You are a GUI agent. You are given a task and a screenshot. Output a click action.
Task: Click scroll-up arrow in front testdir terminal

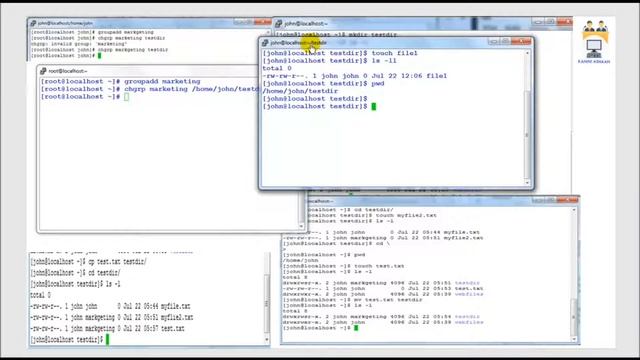527,53
